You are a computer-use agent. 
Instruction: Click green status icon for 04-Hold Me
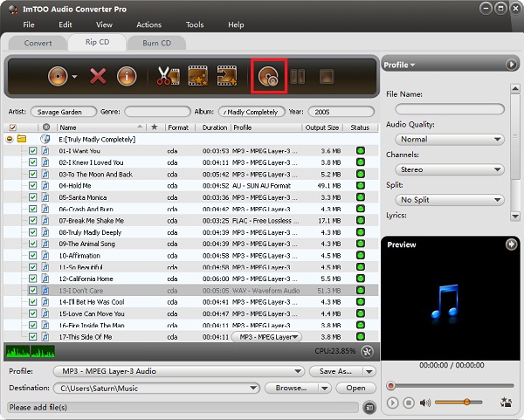pyautogui.click(x=360, y=185)
